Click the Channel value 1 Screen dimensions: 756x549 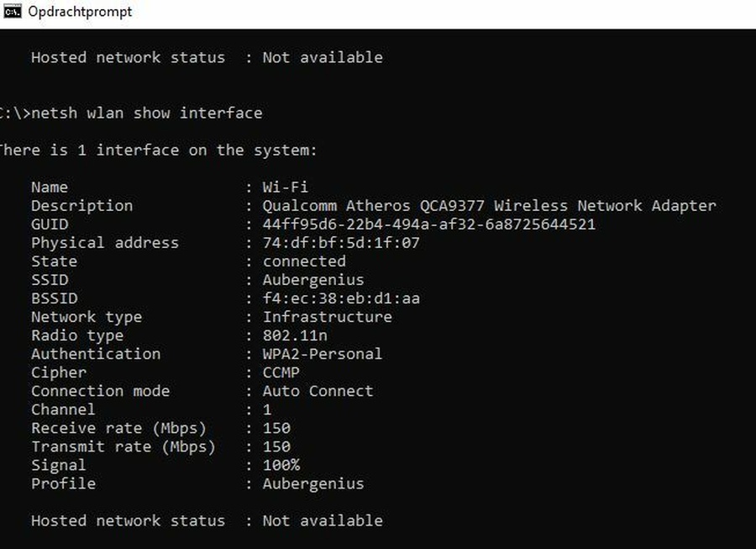click(x=267, y=409)
